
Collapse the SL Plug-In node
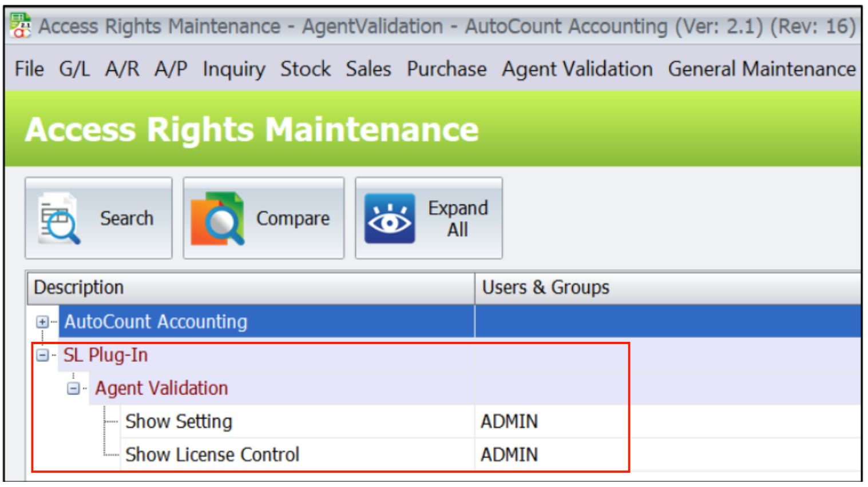pyautogui.click(x=41, y=354)
